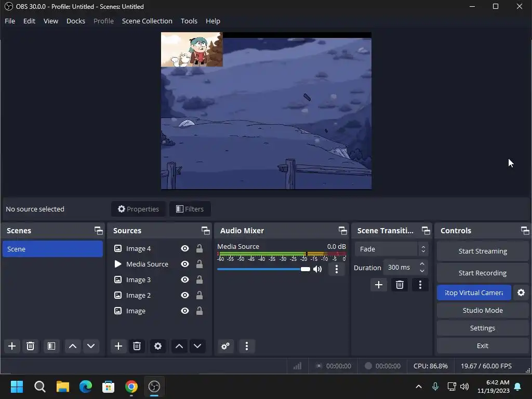Open the Edit menu
This screenshot has height=399, width=532.
click(x=29, y=21)
